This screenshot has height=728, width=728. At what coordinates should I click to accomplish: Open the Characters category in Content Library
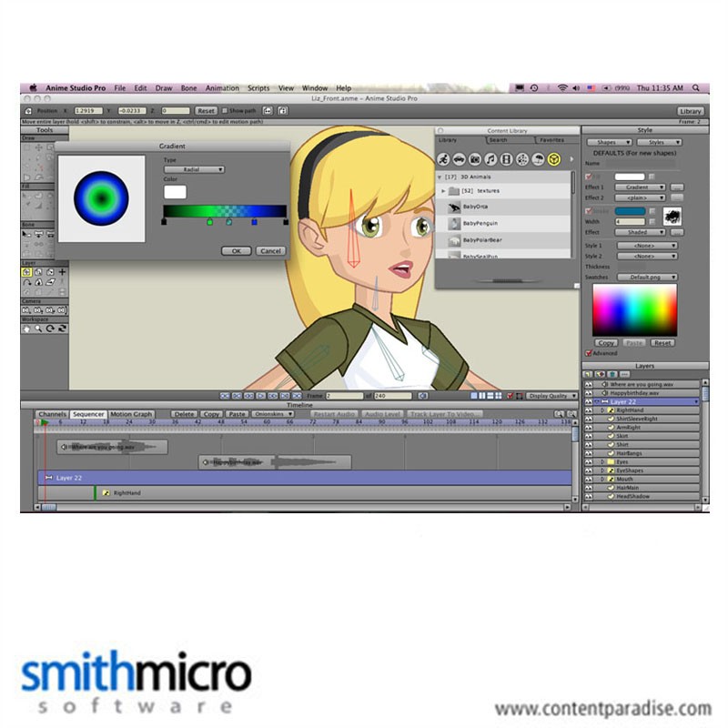[x=443, y=160]
